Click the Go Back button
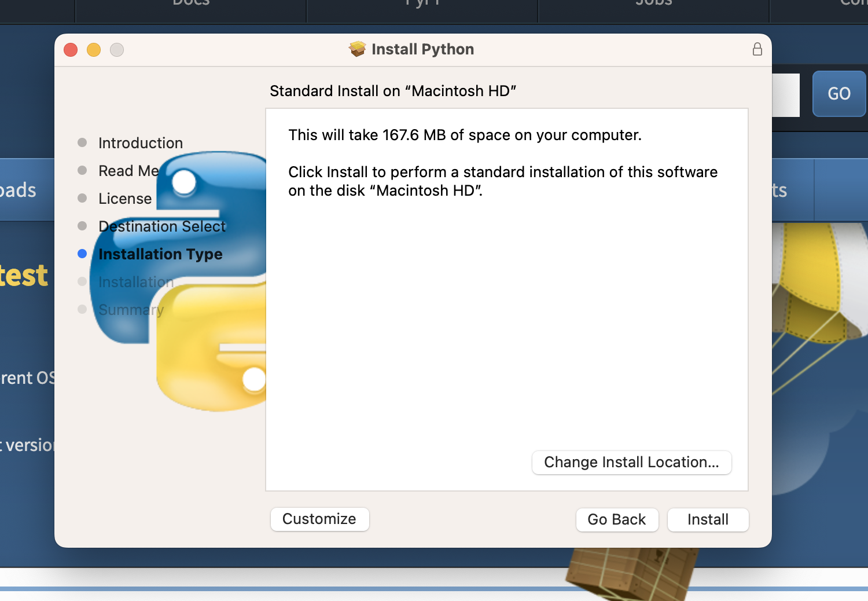 coord(617,519)
